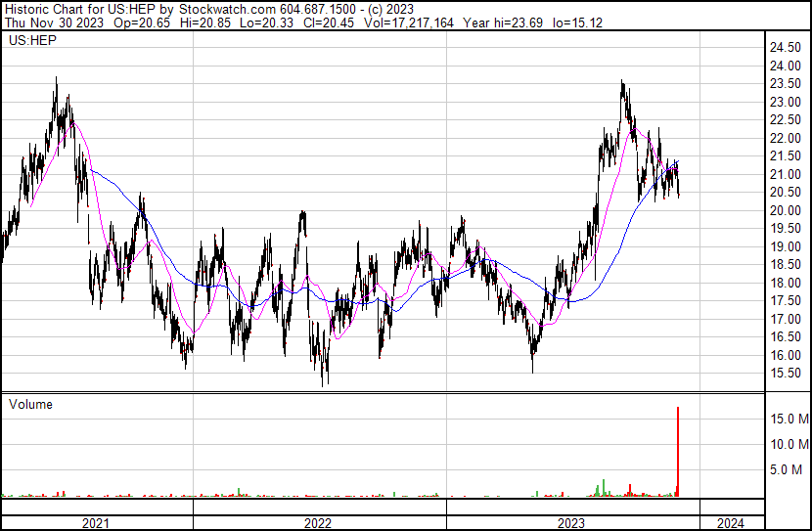Select the 2024 year label on the timeline
The height and width of the screenshot is (531, 812).
[x=731, y=523]
